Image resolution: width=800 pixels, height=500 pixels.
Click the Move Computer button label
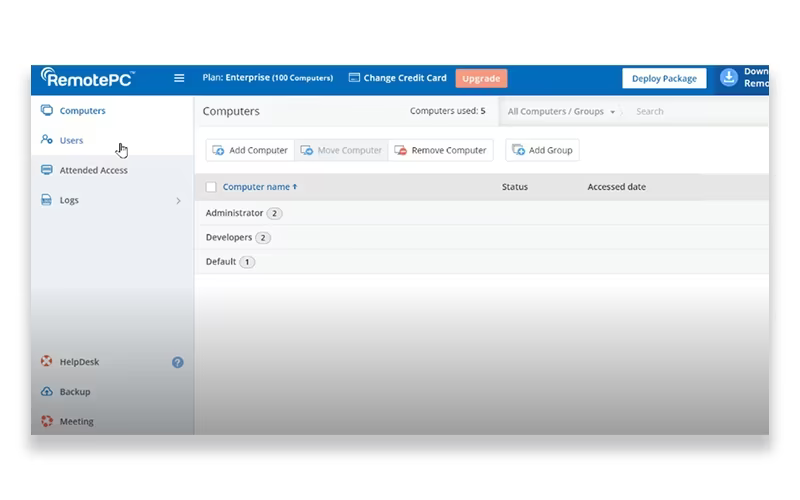[x=349, y=151]
